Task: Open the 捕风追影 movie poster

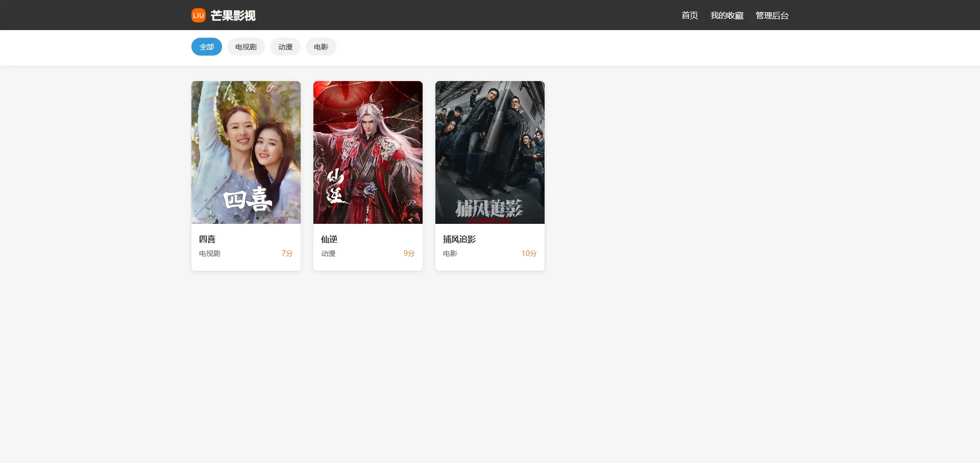Action: pyautogui.click(x=490, y=152)
